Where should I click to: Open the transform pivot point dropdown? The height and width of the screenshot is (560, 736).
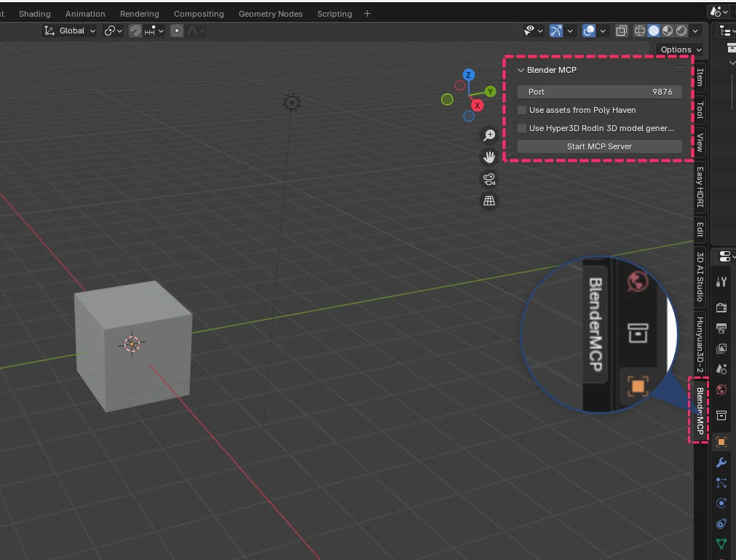[x=113, y=31]
